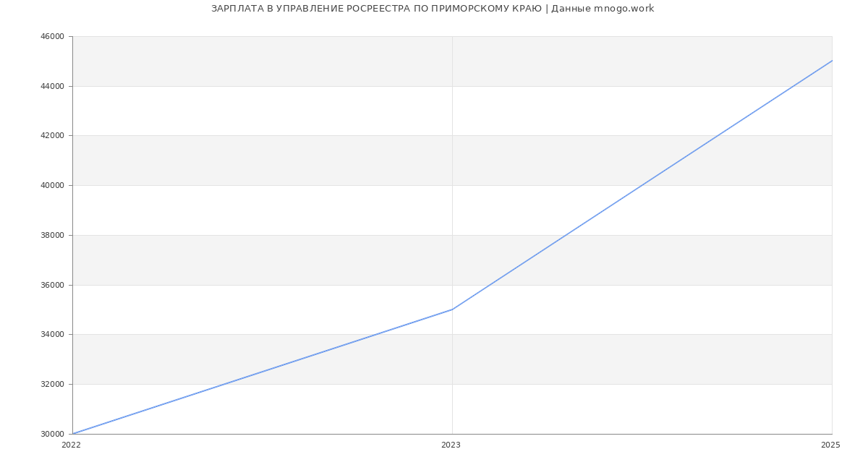Click the chart title text
The width and height of the screenshot is (868, 470).
tap(432, 9)
